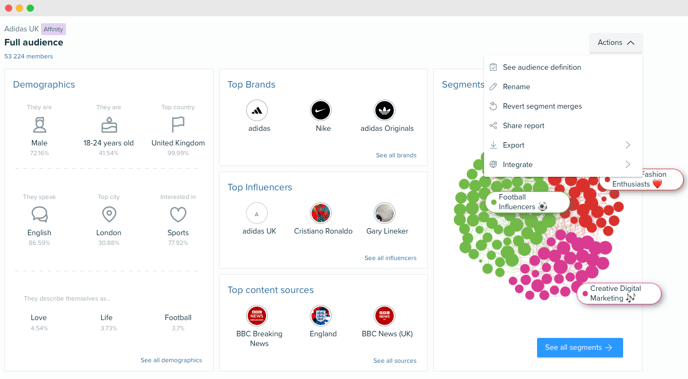
Task: Click the Sports interest heart icon
Action: point(178,214)
